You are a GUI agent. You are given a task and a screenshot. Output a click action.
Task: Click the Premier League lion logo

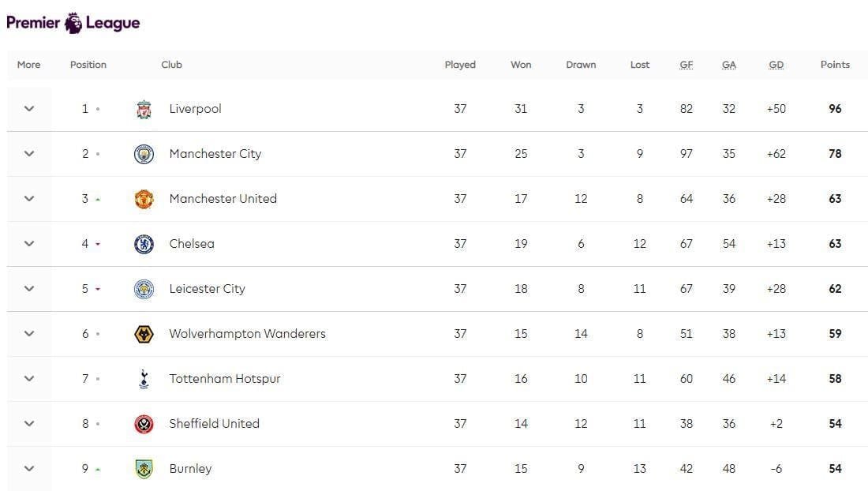click(x=73, y=23)
